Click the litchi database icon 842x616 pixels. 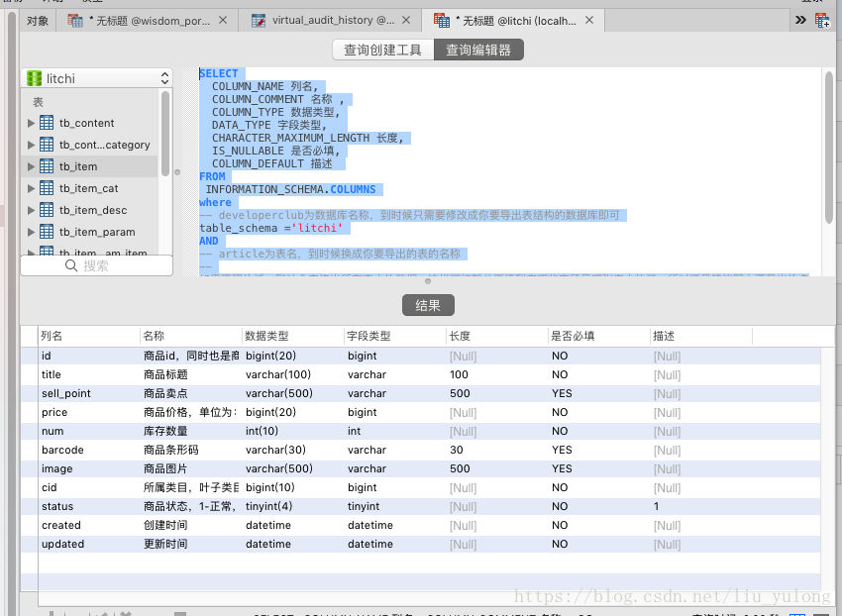pyautogui.click(x=34, y=78)
